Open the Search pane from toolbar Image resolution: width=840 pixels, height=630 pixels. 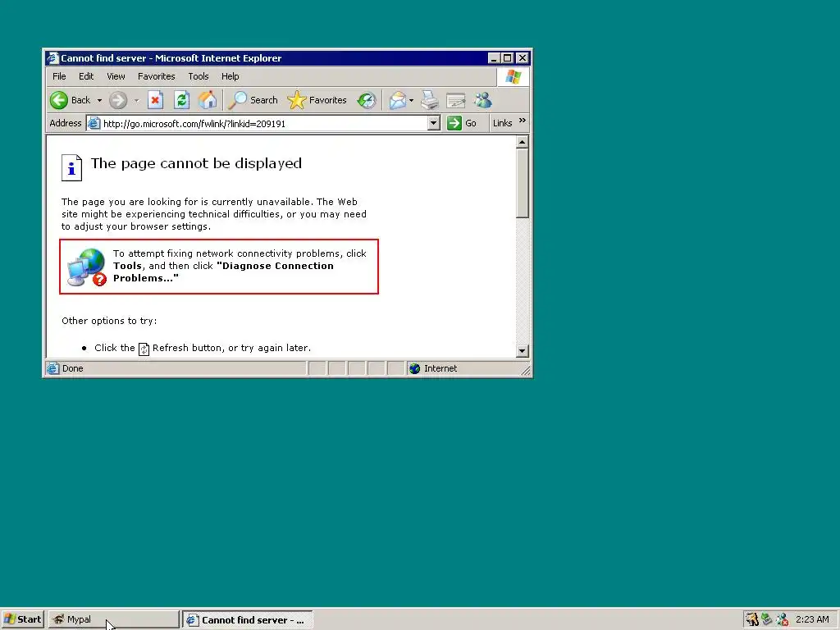(x=253, y=100)
